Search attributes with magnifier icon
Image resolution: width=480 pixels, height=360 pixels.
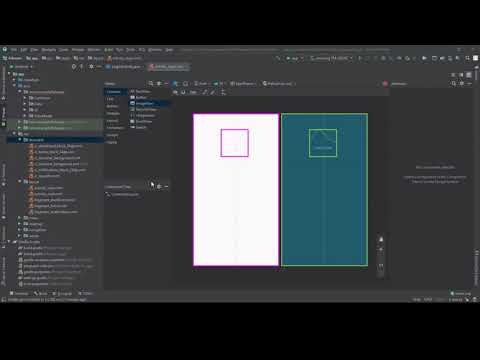454,83
